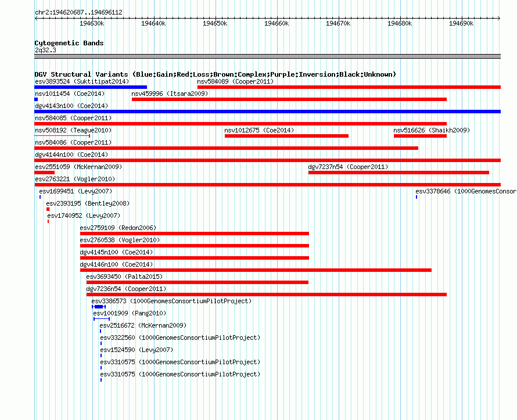
Task: Open variant dgv7236n54 (Cooper2011) label
Action: pos(126,289)
